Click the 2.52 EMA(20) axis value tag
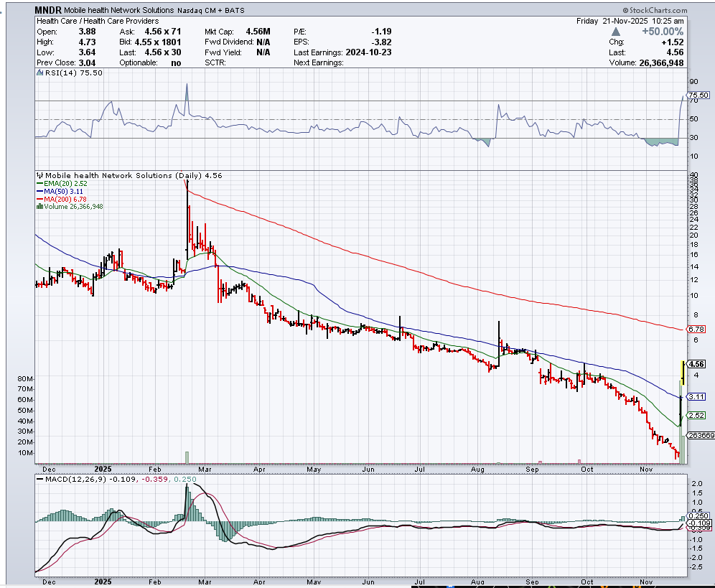The width and height of the screenshot is (715, 588). click(x=696, y=415)
